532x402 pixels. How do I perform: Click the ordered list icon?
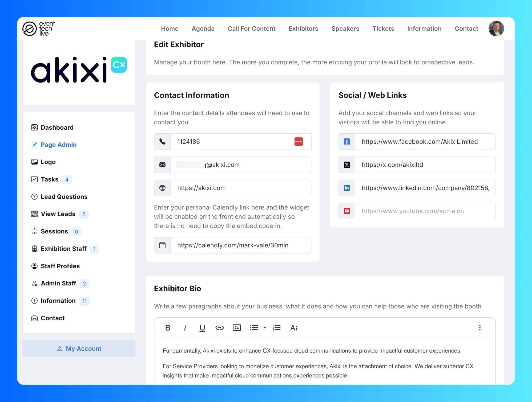[x=276, y=327]
